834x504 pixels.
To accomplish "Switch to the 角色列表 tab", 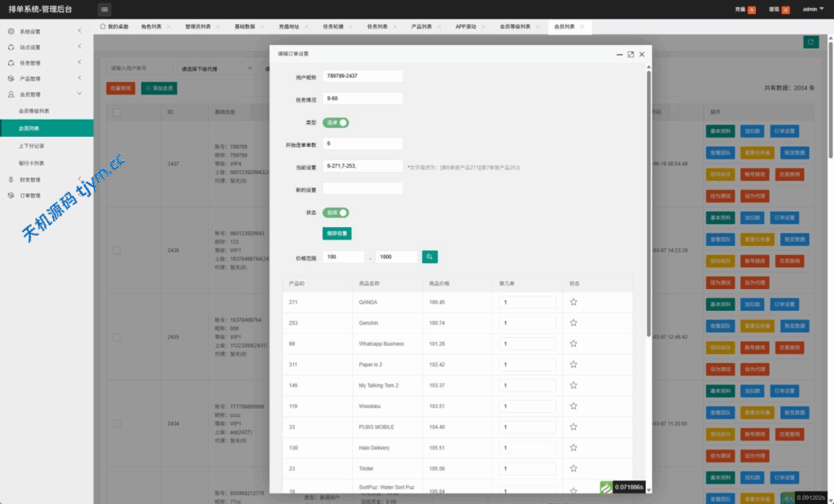I will [151, 27].
